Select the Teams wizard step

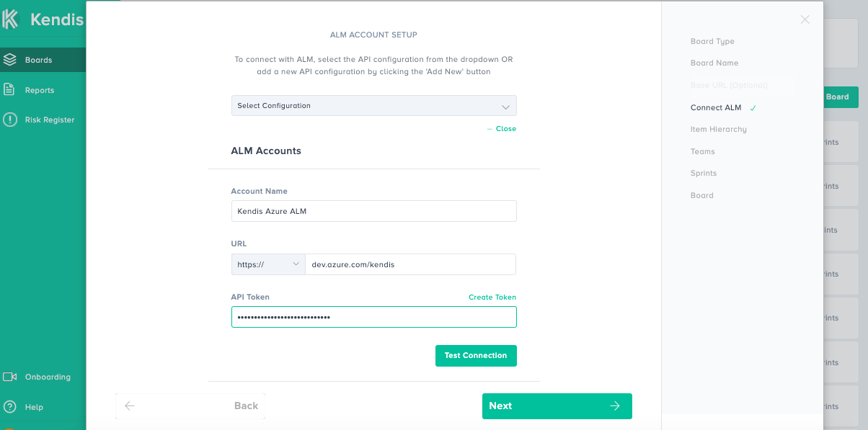[702, 151]
